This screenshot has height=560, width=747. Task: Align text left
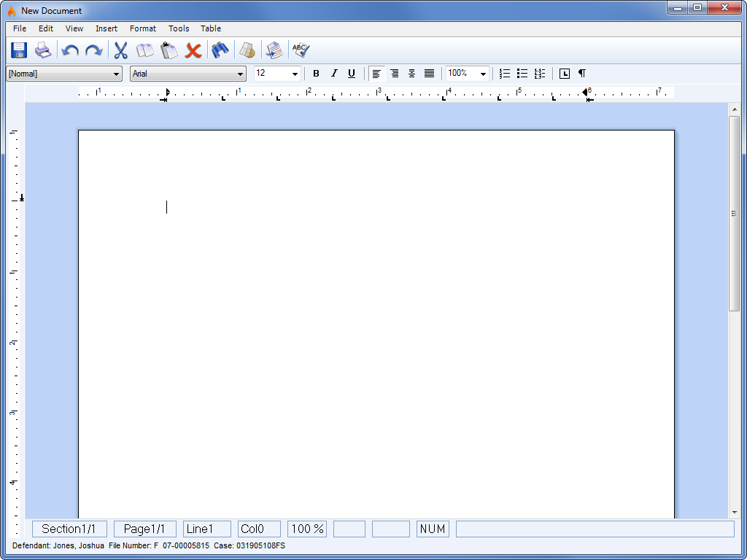(x=377, y=74)
